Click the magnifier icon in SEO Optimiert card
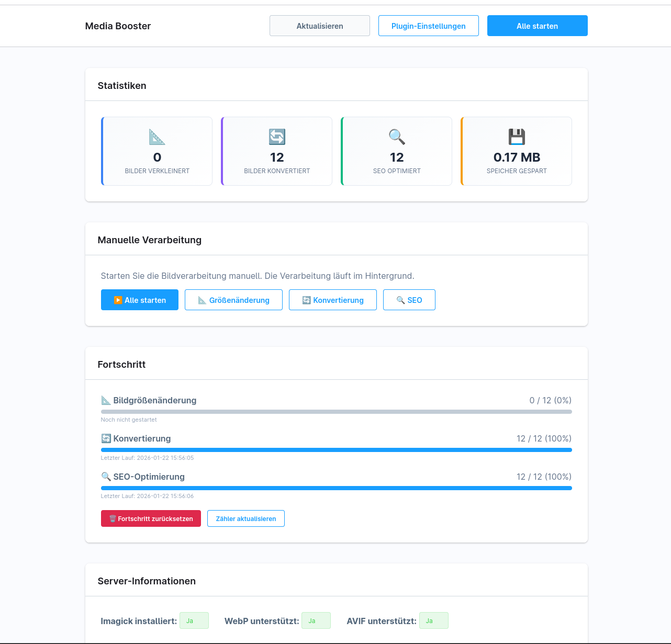Screen dimensions: 671x644 (x=397, y=137)
